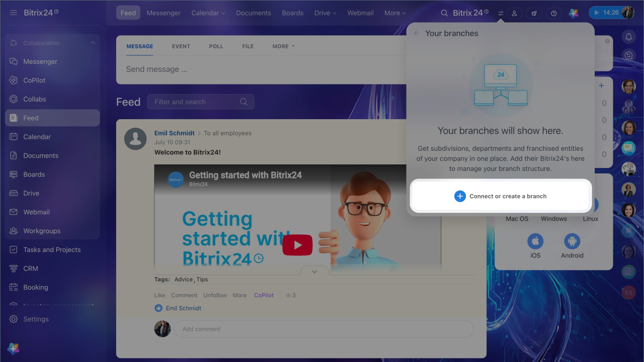Focus the Filter and search box

pos(201,102)
